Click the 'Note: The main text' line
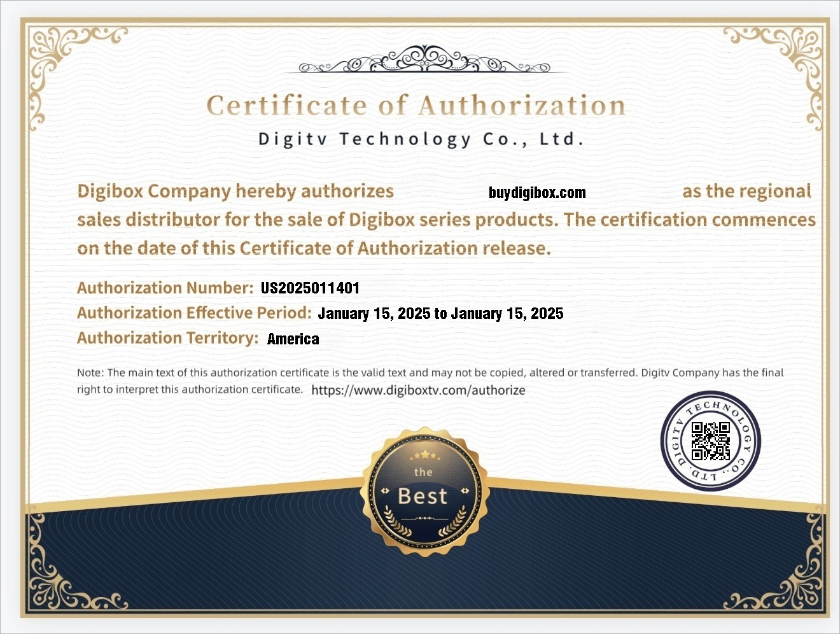This screenshot has height=634, width=840. coord(430,373)
